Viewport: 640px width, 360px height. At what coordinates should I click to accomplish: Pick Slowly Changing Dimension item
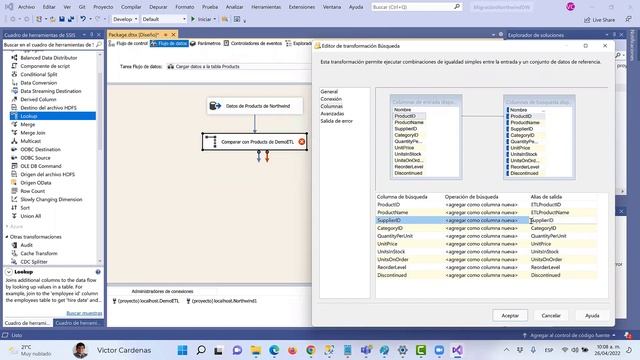[x=51, y=199]
